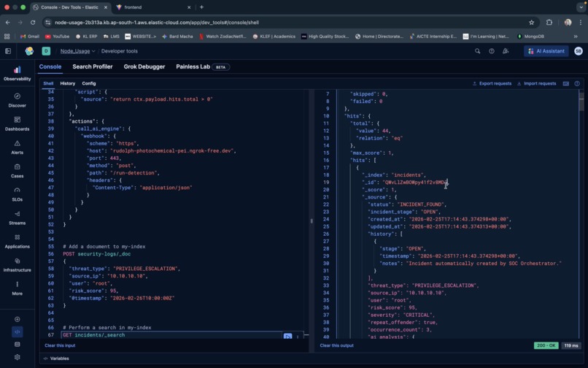Click the More sidebar item
The width and height of the screenshot is (588, 368).
coord(17,288)
